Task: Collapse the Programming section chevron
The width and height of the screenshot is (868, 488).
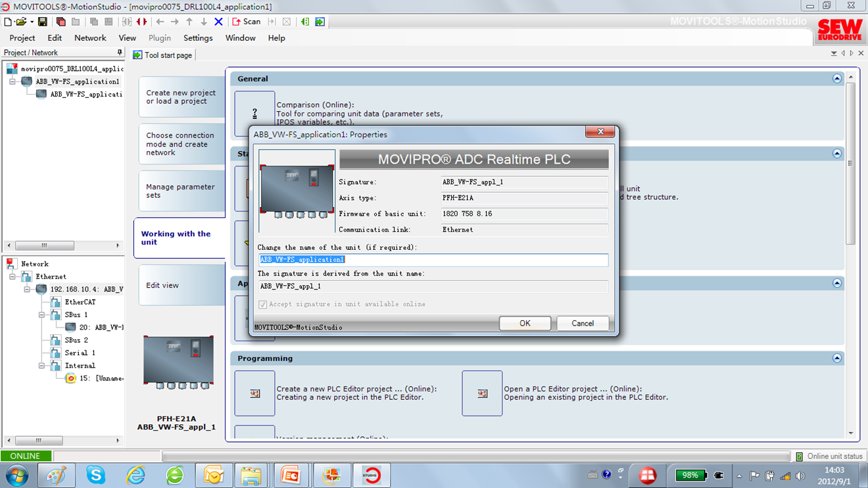Action: (836, 358)
